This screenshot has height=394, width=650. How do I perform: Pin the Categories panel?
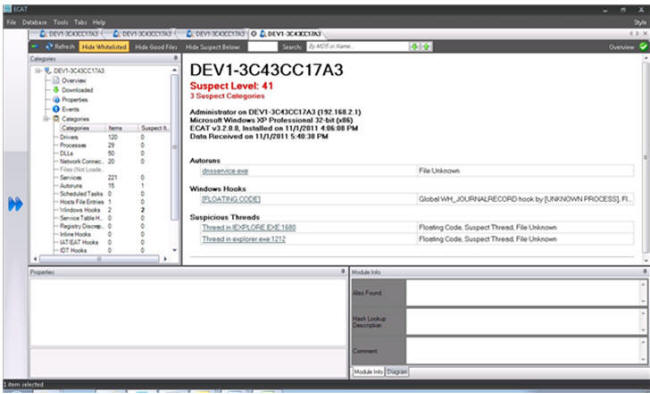(x=176, y=59)
